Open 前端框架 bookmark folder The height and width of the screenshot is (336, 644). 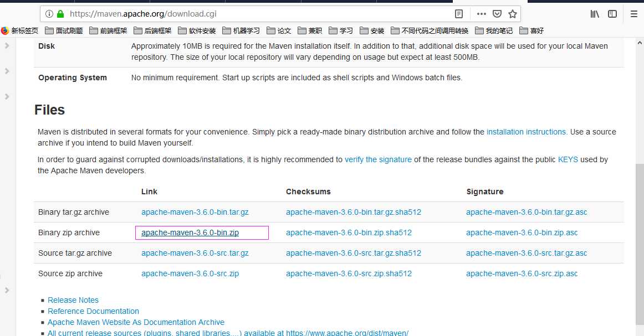(x=108, y=31)
